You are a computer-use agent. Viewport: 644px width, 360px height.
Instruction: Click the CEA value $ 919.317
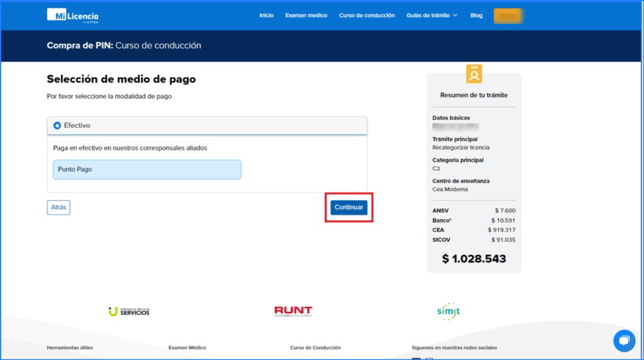[x=501, y=230]
